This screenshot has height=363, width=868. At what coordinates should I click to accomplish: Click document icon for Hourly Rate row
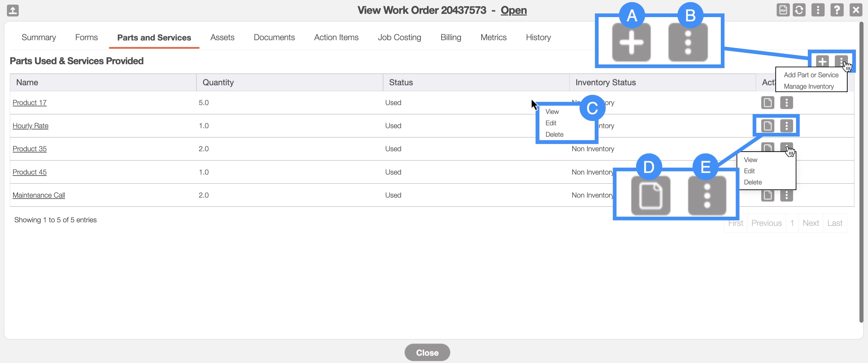pos(767,126)
